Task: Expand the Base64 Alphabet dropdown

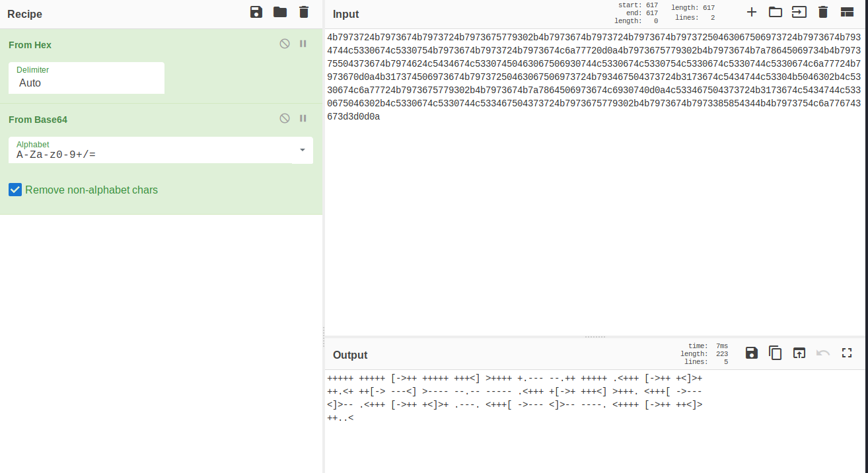Action: (x=302, y=150)
